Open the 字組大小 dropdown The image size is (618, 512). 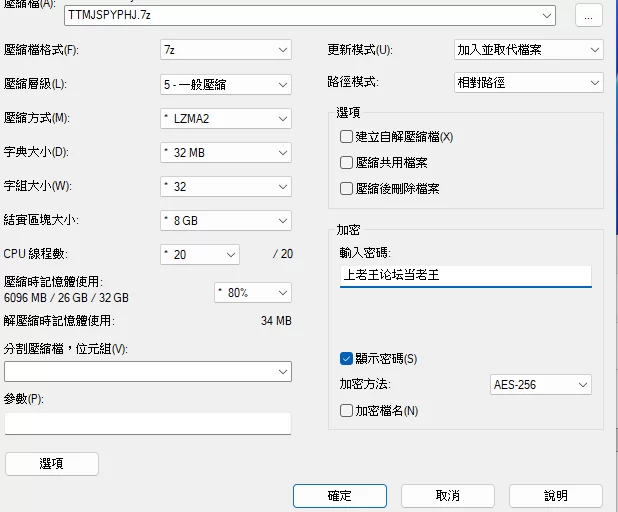click(x=226, y=186)
